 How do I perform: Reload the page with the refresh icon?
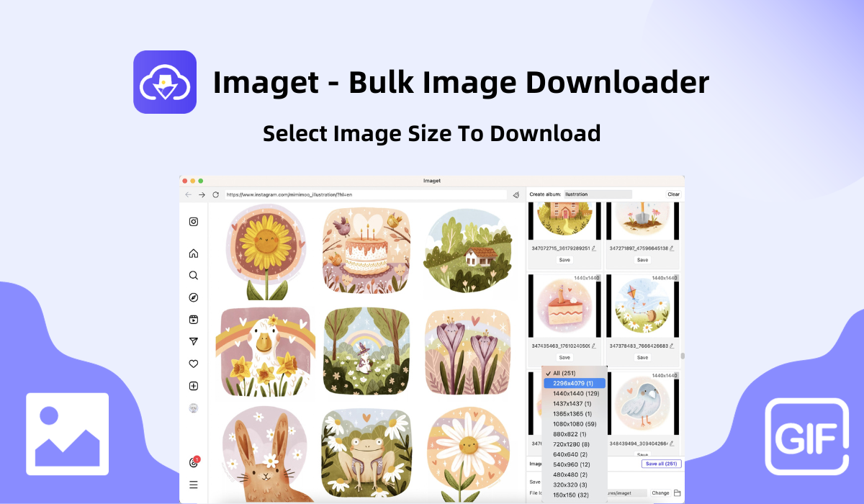[x=215, y=194]
